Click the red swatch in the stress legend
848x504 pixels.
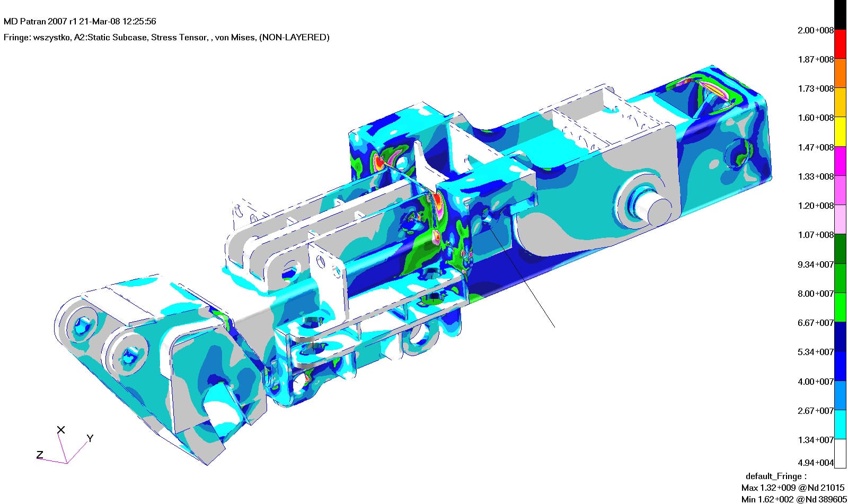[841, 45]
